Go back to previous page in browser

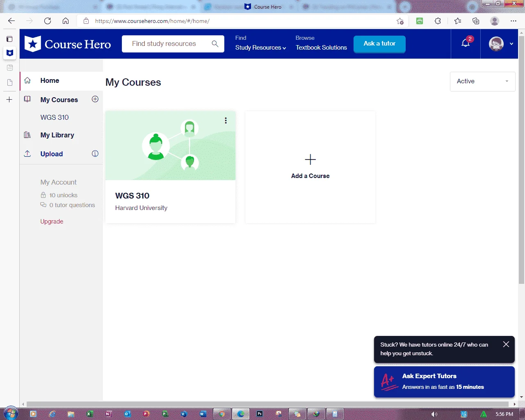click(x=11, y=21)
